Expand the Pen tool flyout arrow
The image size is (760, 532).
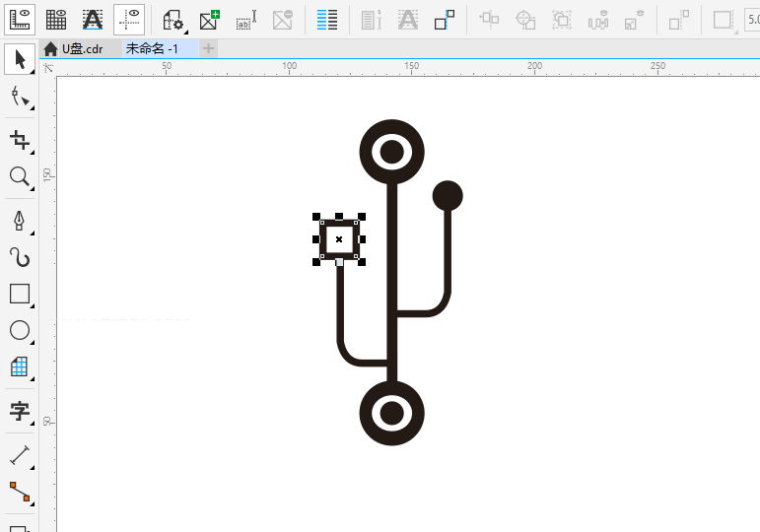click(32, 233)
